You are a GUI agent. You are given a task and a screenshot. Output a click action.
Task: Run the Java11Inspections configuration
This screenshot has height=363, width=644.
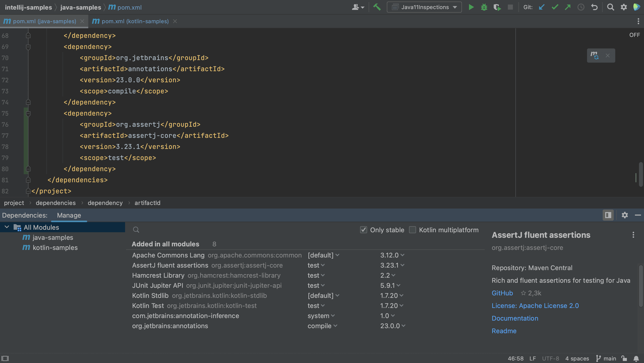pos(471,7)
